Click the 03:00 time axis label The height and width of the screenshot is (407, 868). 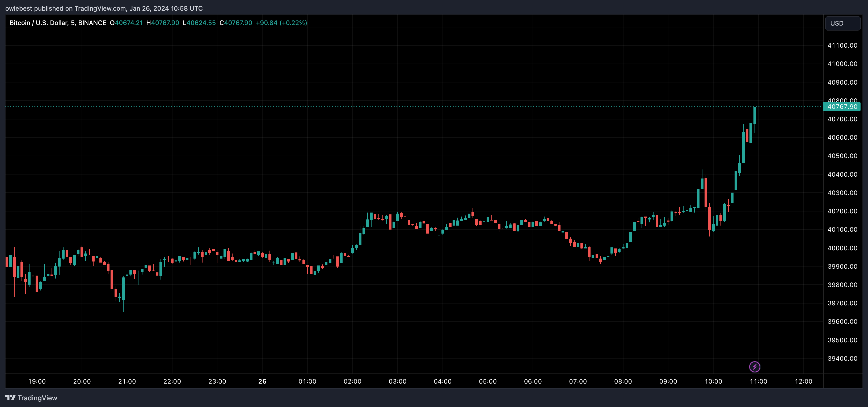click(398, 381)
